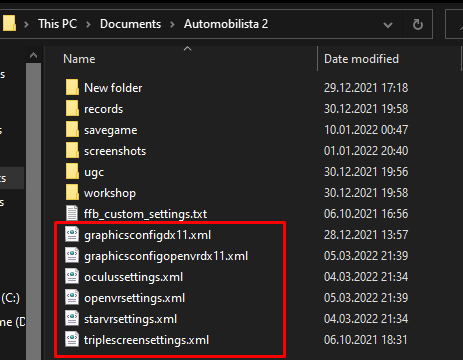Go to This PC in the breadcrumb

[57, 24]
